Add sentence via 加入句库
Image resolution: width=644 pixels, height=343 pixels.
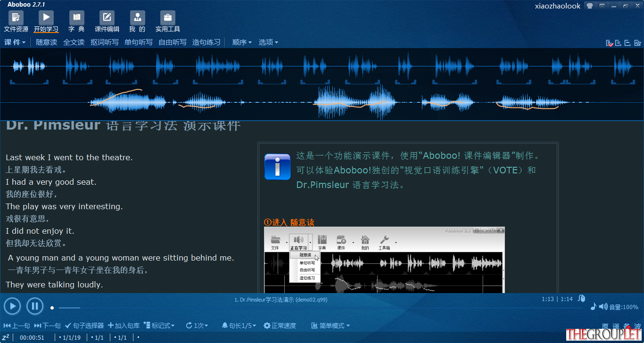point(124,326)
